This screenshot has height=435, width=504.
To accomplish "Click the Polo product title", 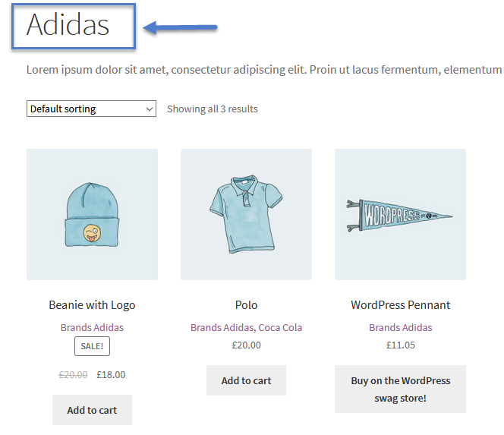I will click(246, 304).
